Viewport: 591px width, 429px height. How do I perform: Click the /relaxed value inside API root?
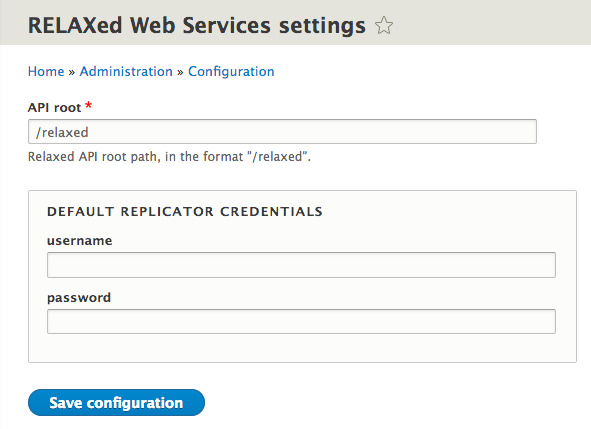[62, 132]
